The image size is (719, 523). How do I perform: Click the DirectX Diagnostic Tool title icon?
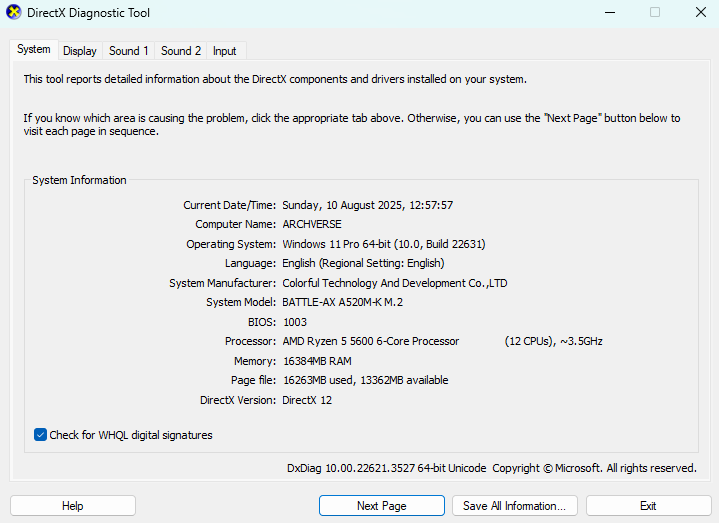14,12
